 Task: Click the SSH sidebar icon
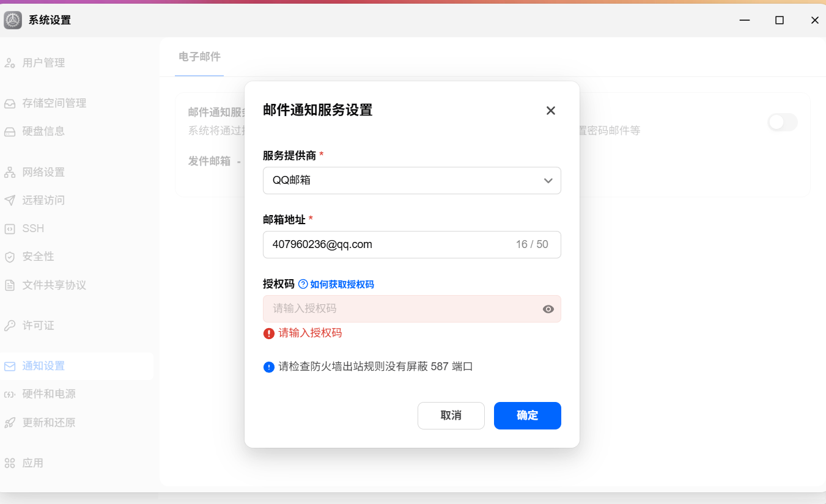pos(10,228)
